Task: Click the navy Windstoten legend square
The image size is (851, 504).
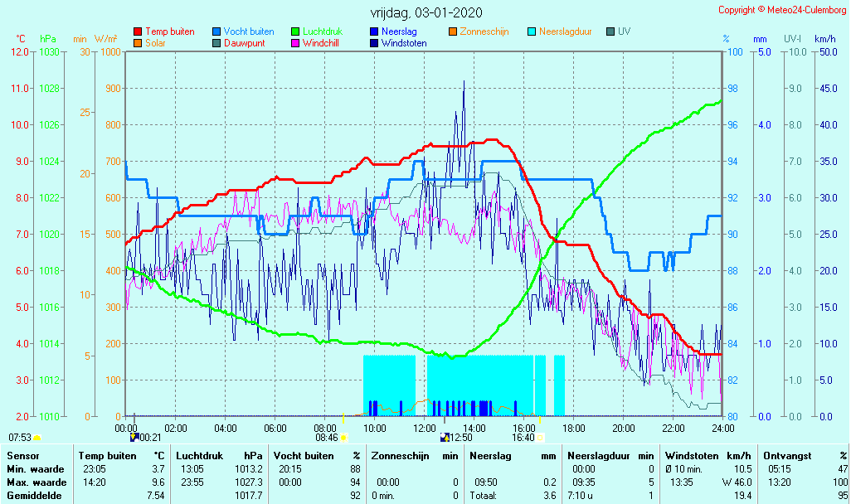Action: click(x=374, y=43)
